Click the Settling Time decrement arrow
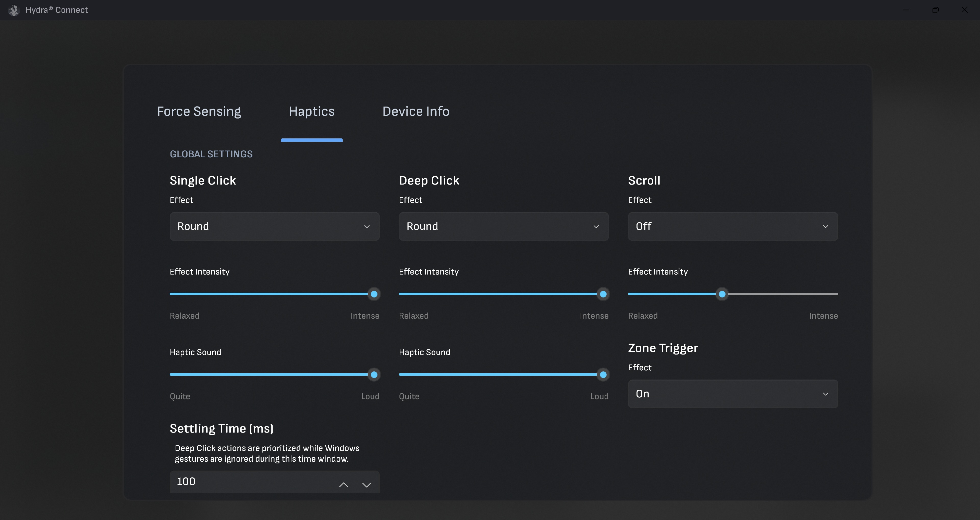This screenshot has width=980, height=520. coord(367,485)
